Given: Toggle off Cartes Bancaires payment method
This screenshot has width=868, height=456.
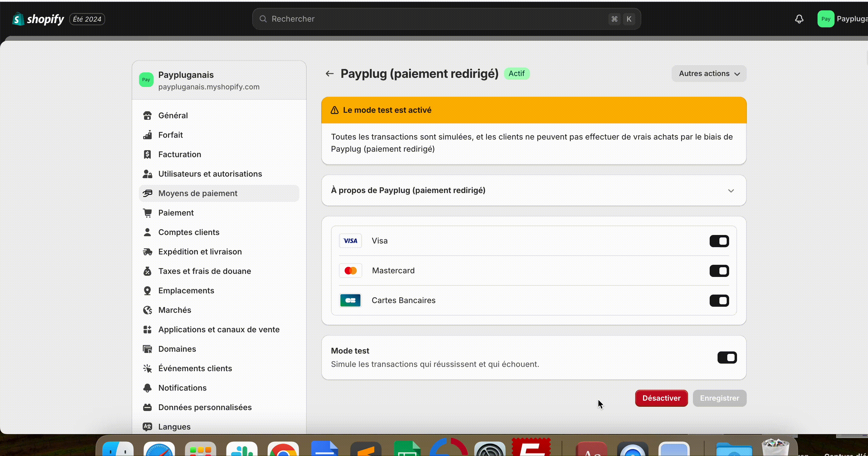Looking at the screenshot, I should pos(719,301).
